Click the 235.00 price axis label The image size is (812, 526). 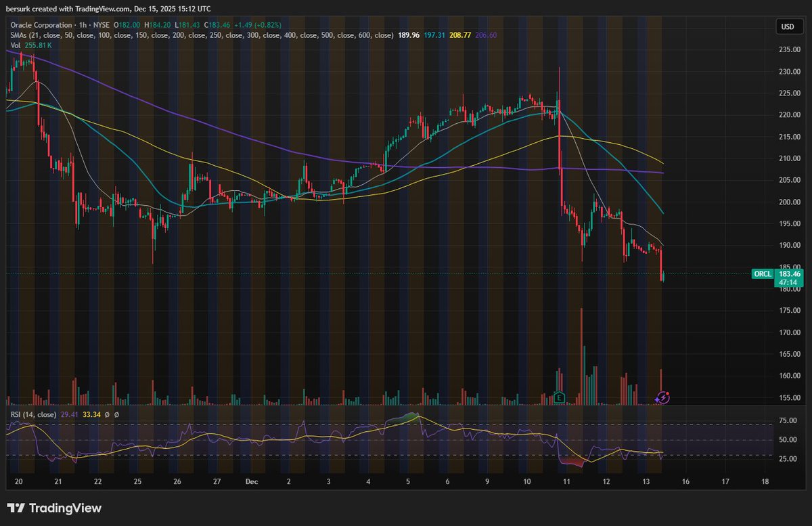789,50
